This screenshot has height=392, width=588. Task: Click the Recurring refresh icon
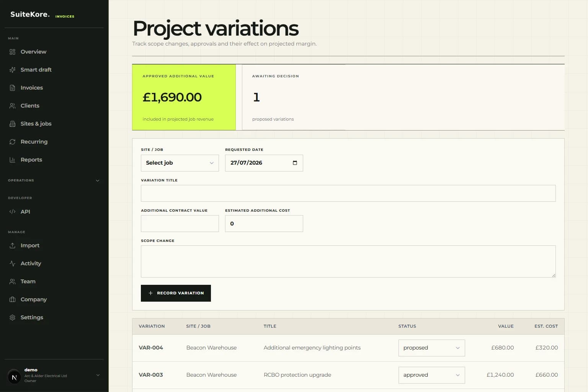12,142
